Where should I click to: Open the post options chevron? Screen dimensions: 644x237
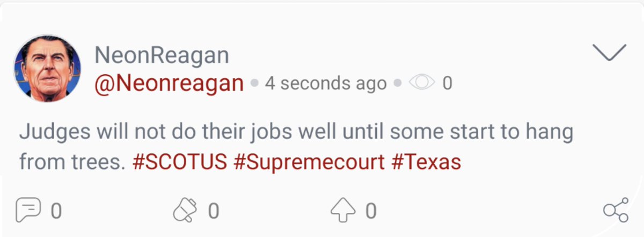point(610,52)
